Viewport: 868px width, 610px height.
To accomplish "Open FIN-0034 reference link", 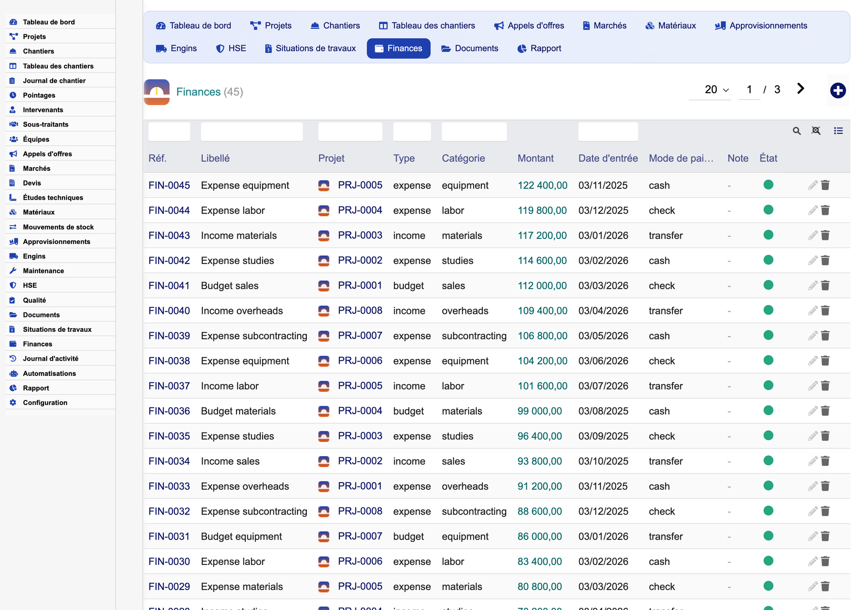I will [169, 461].
